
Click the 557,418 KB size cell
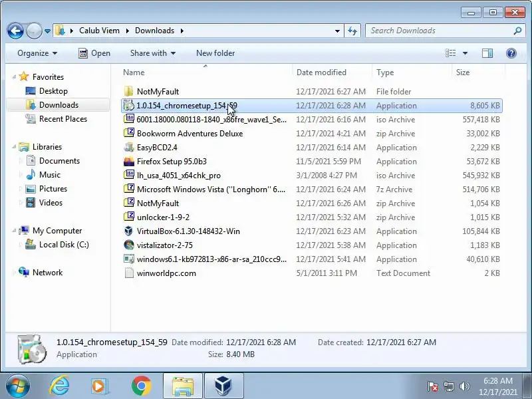(x=481, y=120)
